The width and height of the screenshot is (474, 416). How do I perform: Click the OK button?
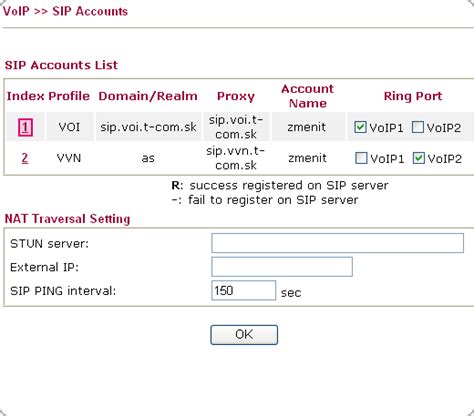pos(244,335)
